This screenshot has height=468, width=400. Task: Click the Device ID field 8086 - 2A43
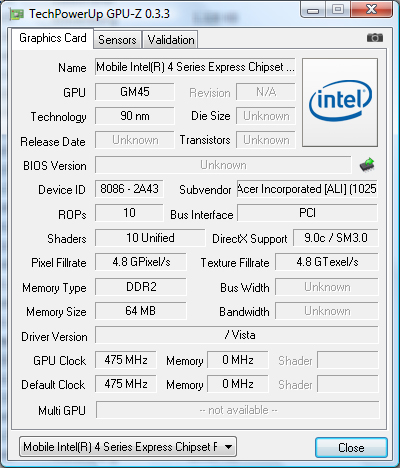(x=129, y=189)
